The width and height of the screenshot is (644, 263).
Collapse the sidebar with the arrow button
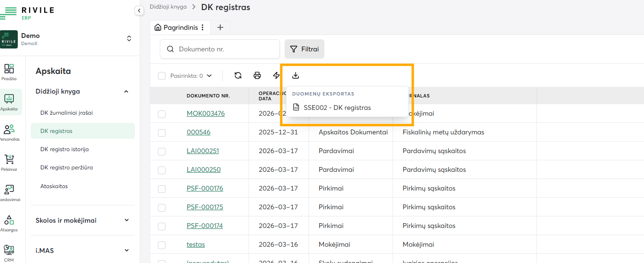point(139,11)
